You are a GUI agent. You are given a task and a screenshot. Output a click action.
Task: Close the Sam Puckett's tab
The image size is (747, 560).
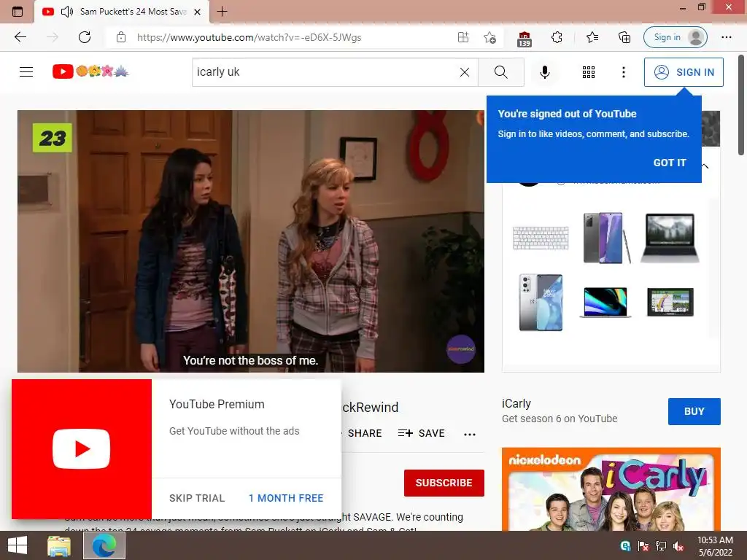tap(197, 12)
